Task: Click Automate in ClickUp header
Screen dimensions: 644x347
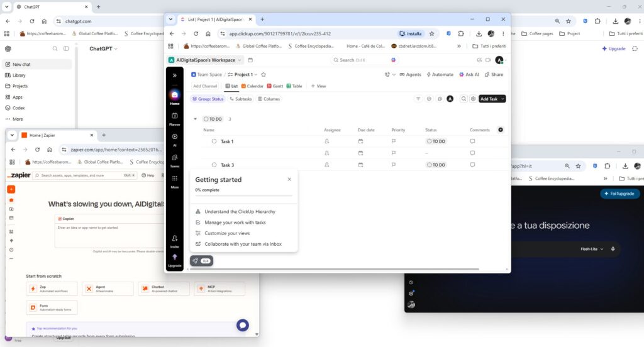Action: click(x=440, y=75)
